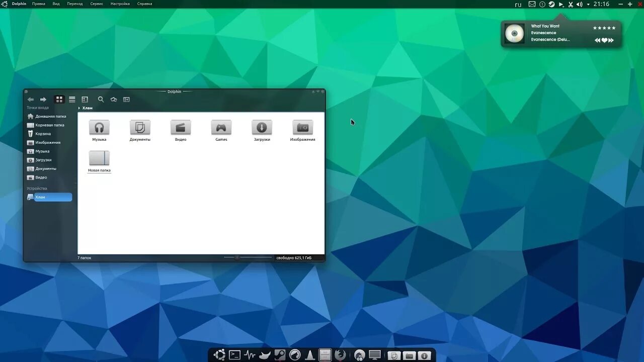Open the Настройка menu
The width and height of the screenshot is (644, 362).
coord(120,4)
